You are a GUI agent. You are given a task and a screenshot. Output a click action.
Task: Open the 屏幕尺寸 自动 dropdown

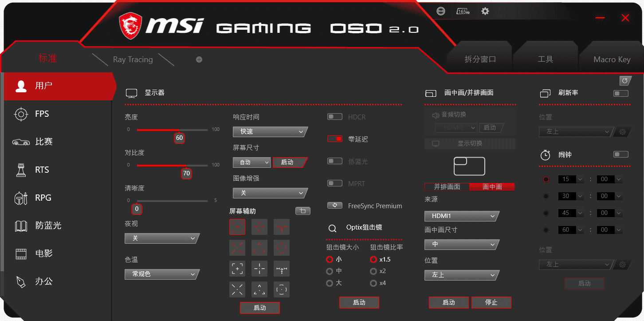click(251, 162)
